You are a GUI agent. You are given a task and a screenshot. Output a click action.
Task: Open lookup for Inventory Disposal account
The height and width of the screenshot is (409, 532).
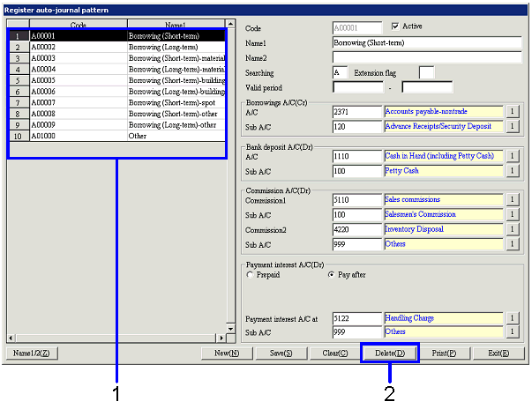[511, 229]
